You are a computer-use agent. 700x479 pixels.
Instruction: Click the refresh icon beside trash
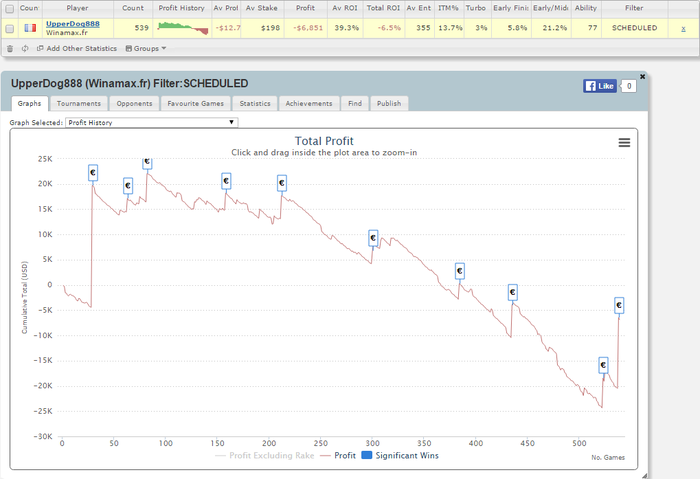click(x=25, y=49)
